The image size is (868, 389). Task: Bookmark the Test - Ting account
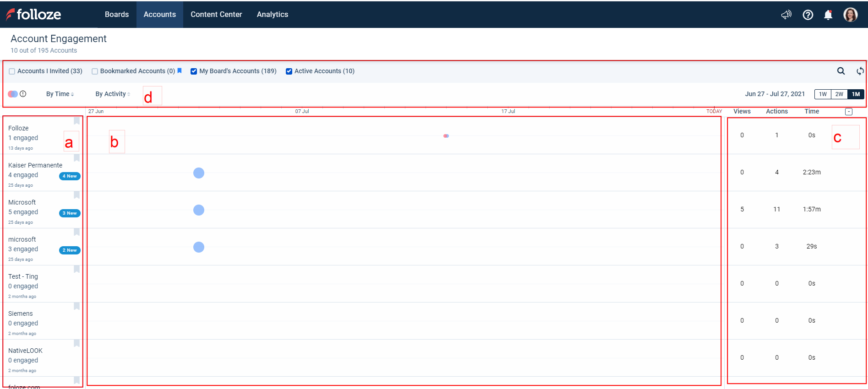tap(77, 269)
